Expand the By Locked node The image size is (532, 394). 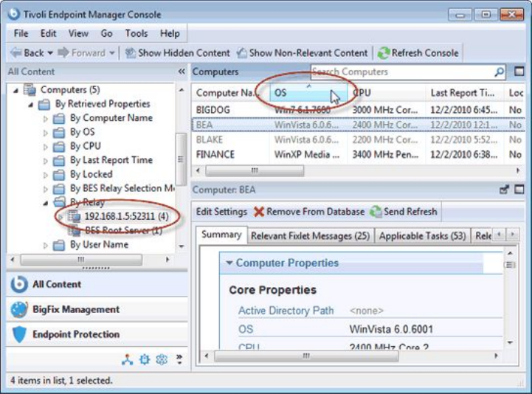tap(46, 175)
